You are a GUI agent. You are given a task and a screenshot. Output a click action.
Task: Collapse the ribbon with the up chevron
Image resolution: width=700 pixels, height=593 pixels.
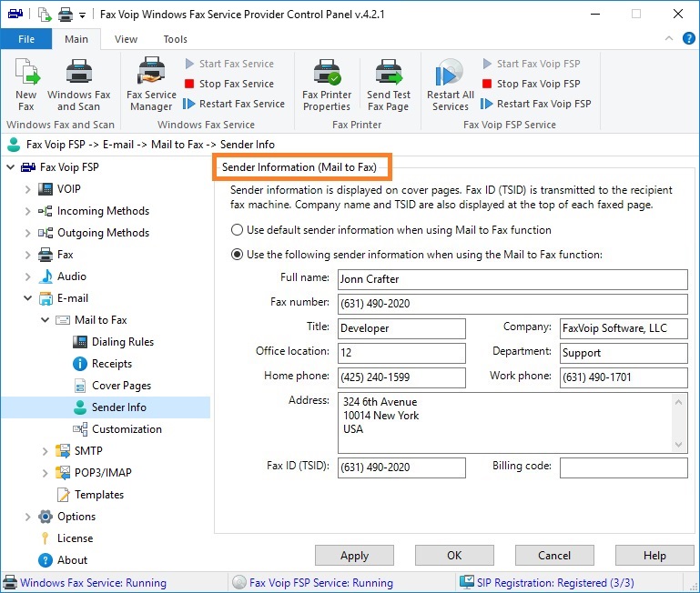(x=669, y=38)
